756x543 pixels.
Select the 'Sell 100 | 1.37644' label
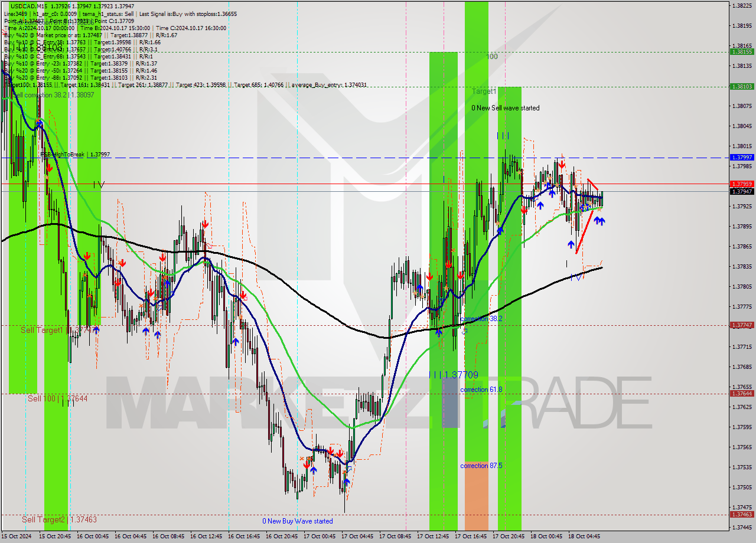coord(58,399)
